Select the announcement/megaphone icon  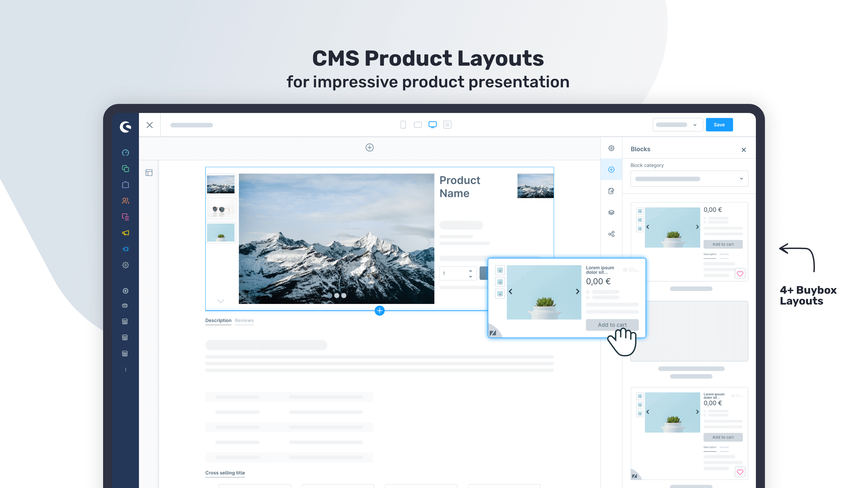[126, 233]
